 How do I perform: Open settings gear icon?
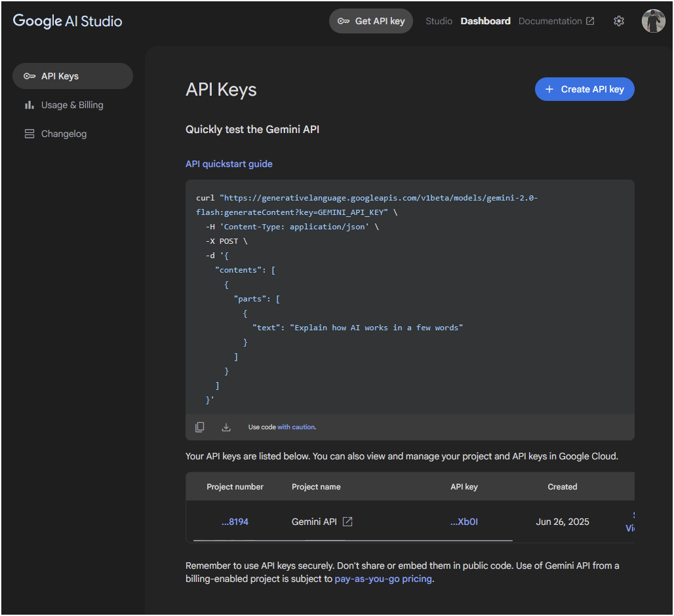point(618,21)
